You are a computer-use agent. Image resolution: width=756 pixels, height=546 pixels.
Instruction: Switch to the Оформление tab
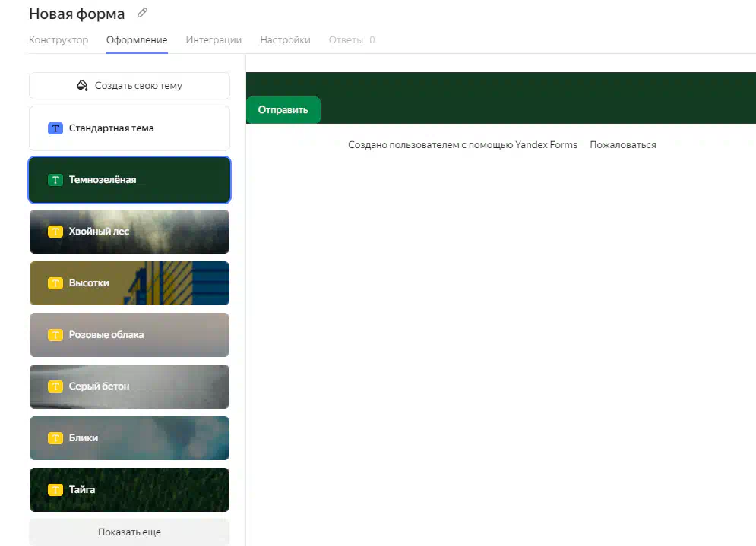[x=137, y=40]
